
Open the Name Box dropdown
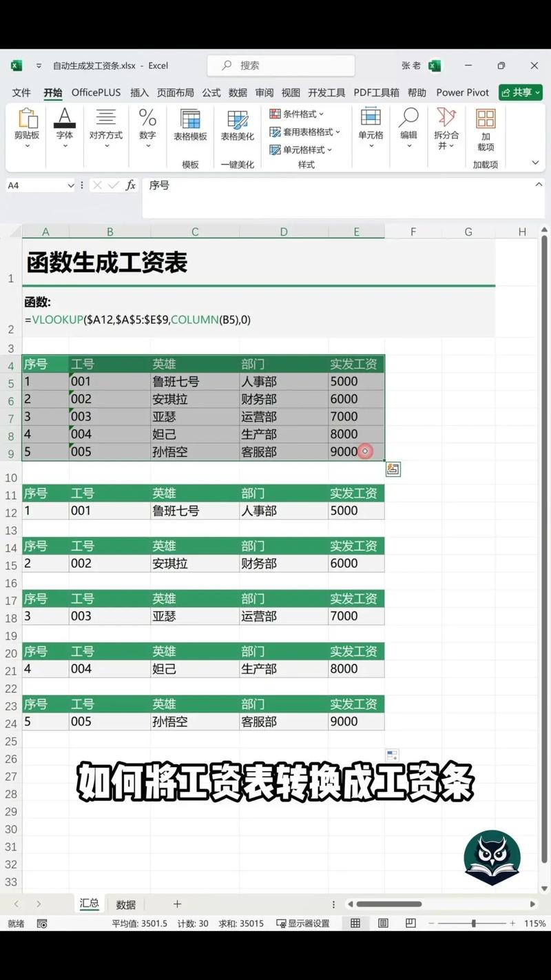coord(72,185)
